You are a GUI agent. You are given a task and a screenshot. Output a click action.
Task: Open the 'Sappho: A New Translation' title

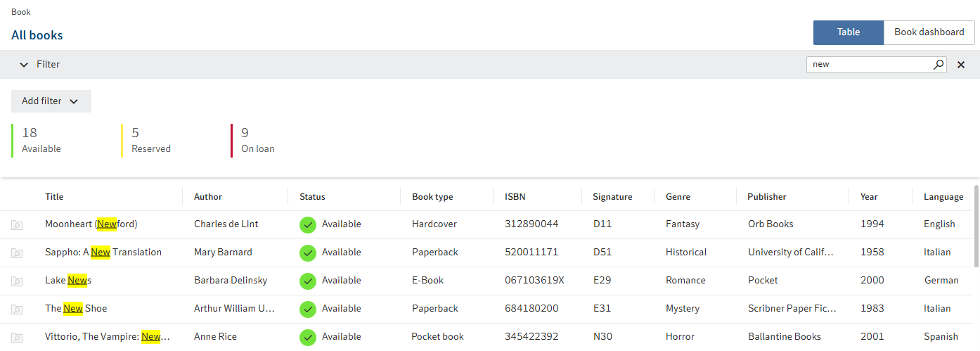point(103,253)
